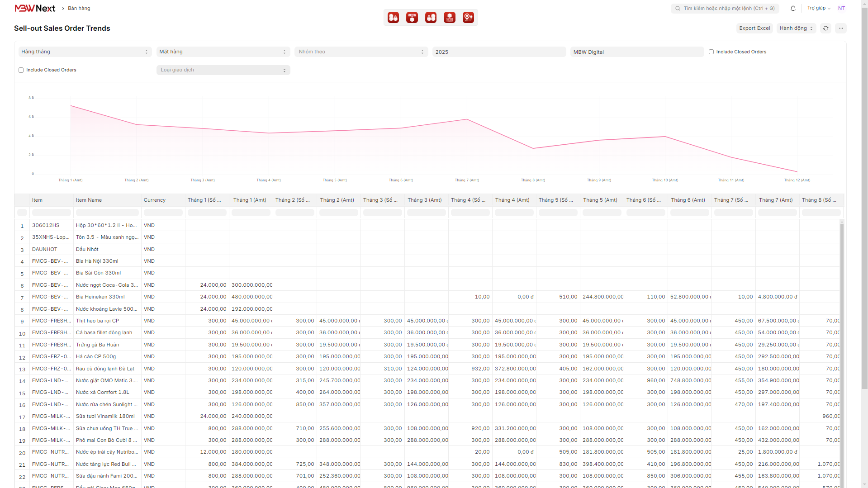Click the stock receipt boxes icon

(393, 18)
